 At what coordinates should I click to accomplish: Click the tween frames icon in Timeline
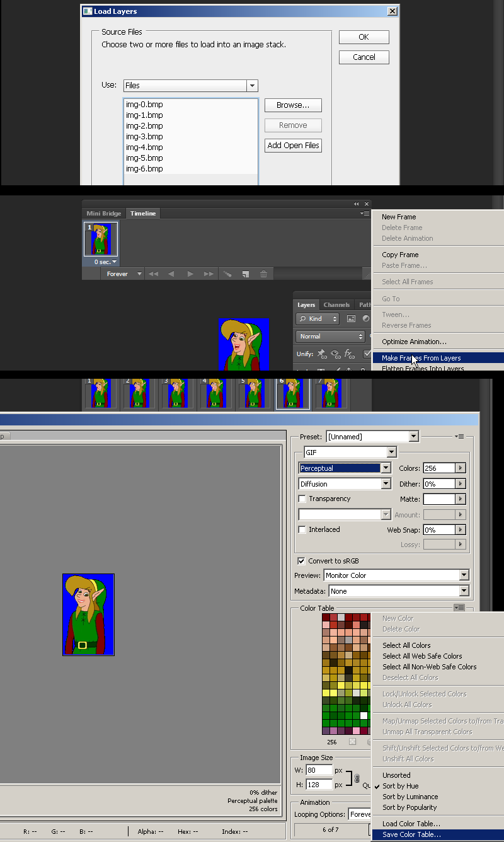point(227,274)
